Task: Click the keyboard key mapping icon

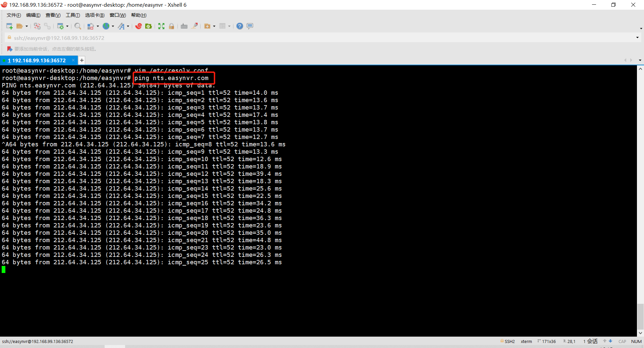Action: click(x=184, y=26)
